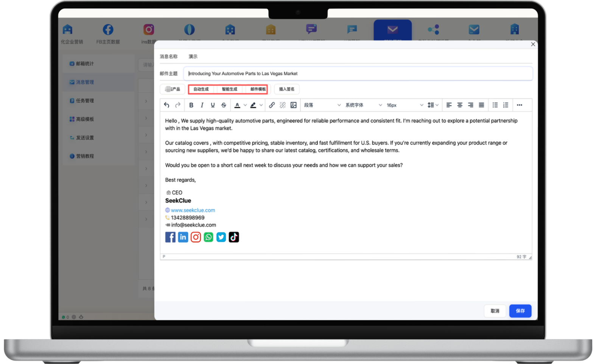Click the 自动生成 button
The height and width of the screenshot is (364, 596).
tap(201, 89)
